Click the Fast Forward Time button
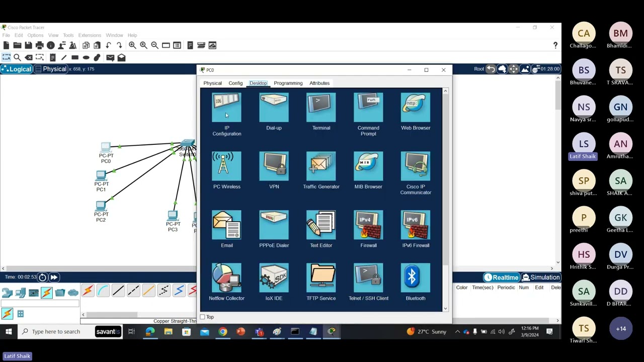Image resolution: width=644 pixels, height=362 pixels. tap(54, 277)
